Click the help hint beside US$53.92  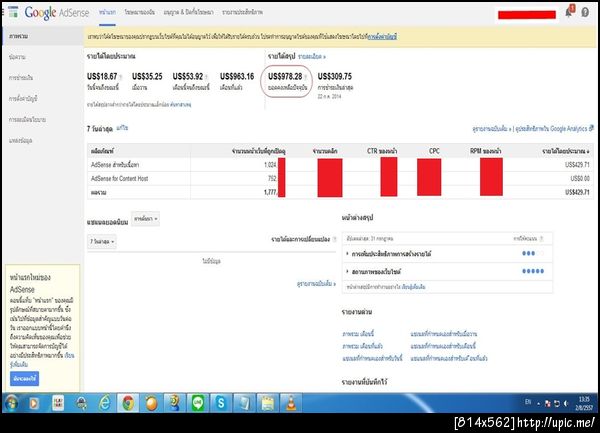click(x=207, y=78)
